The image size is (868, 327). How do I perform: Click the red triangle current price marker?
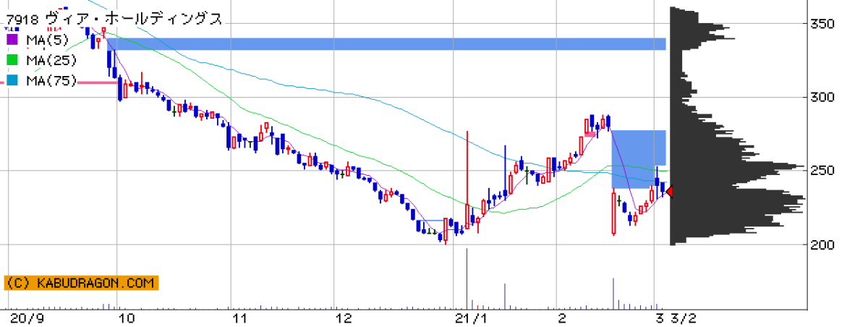[x=669, y=192]
